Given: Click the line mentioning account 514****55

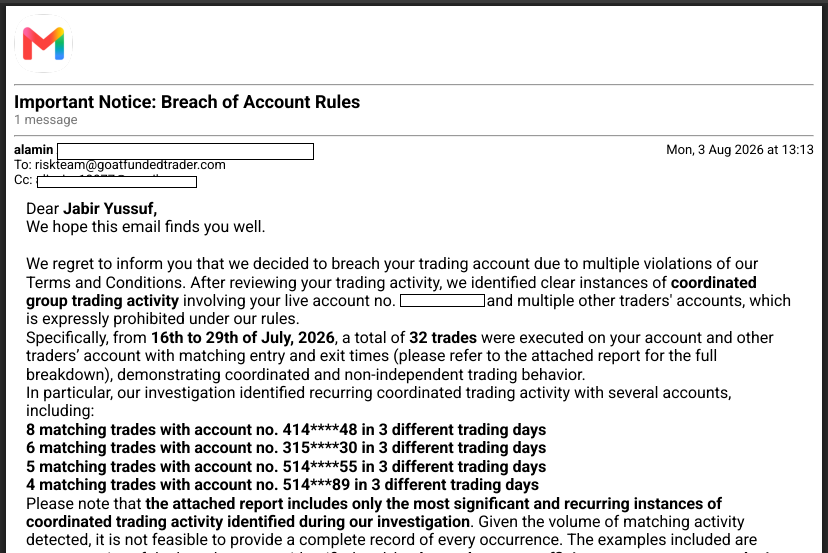Looking at the screenshot, I should 286,467.
